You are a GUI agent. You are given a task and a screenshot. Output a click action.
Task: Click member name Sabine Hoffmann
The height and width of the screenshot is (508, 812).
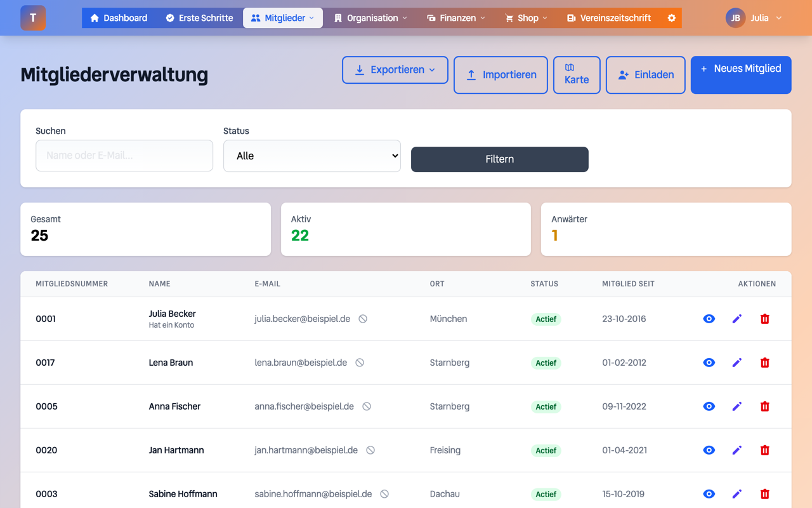183,494
